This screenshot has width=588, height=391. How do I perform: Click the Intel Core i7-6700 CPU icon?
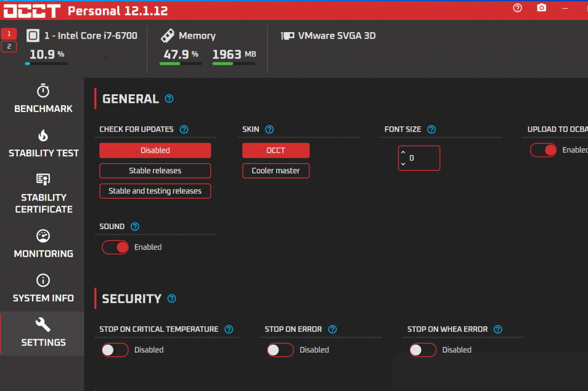coord(33,36)
